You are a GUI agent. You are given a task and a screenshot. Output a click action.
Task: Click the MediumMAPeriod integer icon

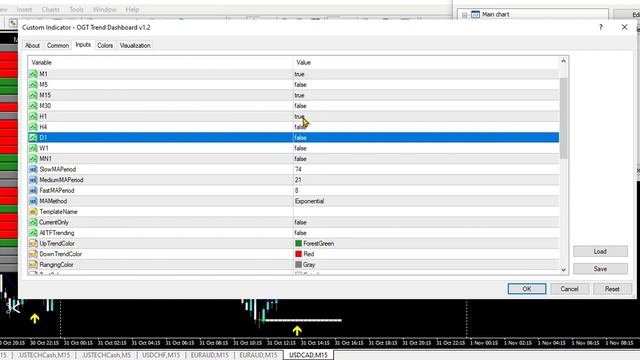pyautogui.click(x=33, y=180)
